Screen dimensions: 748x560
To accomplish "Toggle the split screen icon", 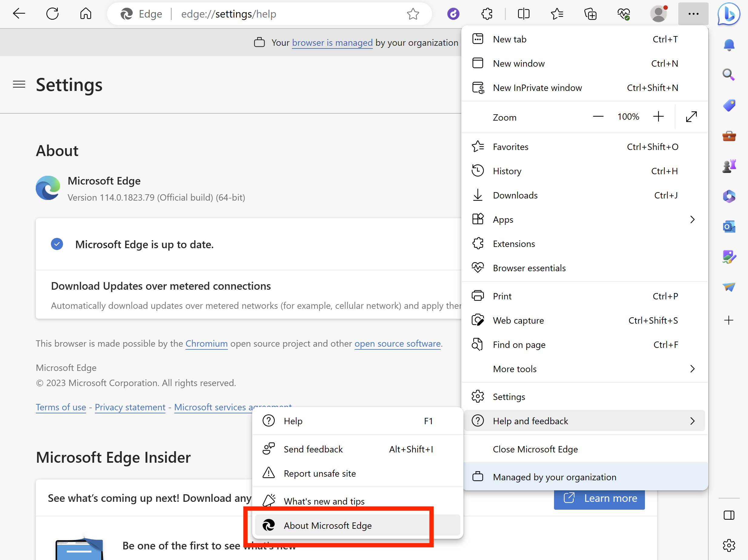I will pos(523,14).
